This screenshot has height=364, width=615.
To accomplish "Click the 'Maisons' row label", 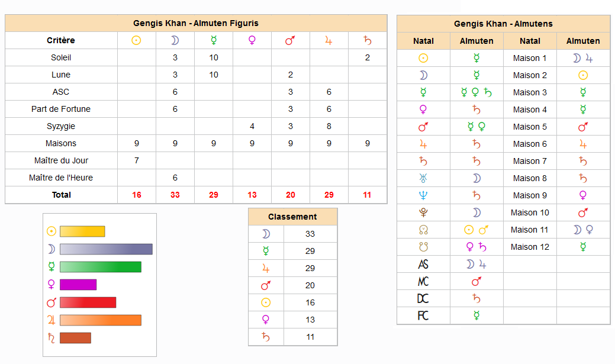I will point(61,144).
